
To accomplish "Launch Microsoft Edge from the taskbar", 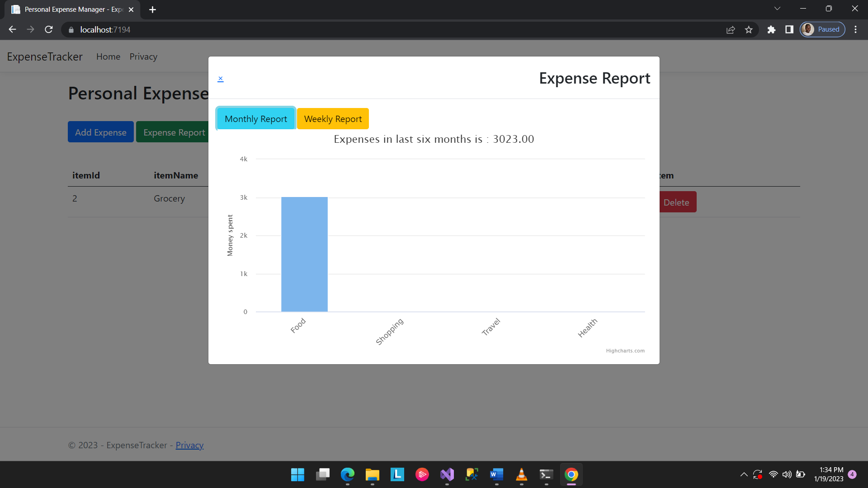I will coord(347,474).
